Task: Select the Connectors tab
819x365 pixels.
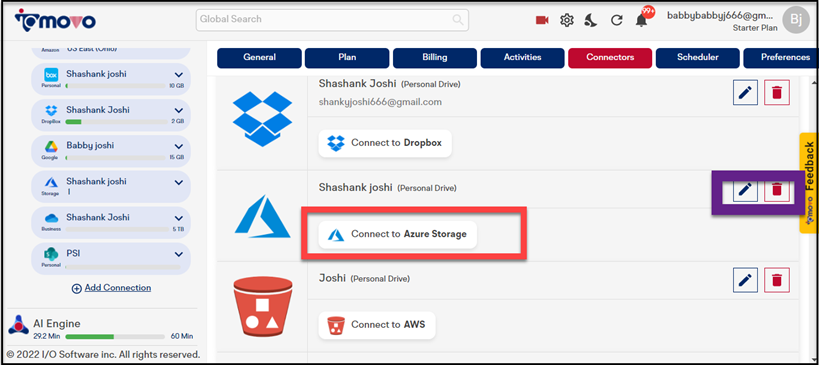Action: point(610,57)
